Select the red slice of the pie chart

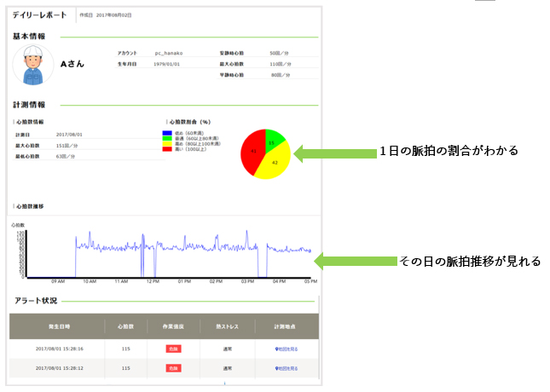pos(254,155)
